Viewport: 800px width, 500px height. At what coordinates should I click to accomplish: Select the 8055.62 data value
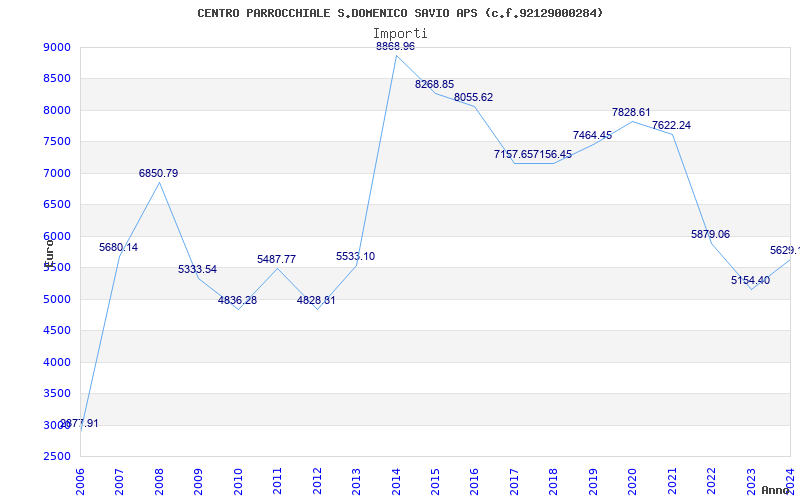tap(473, 97)
